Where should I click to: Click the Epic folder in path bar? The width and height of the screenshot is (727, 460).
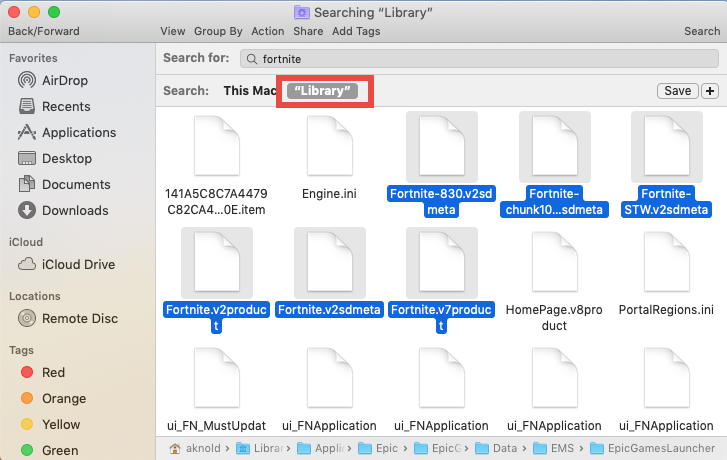point(378,448)
